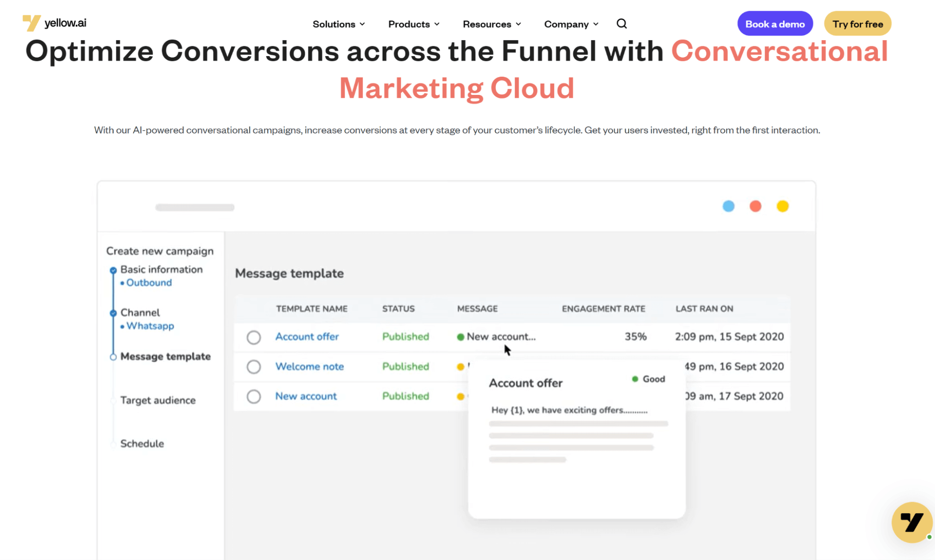
Task: Expand the Resources dropdown menu
Action: [x=492, y=24]
